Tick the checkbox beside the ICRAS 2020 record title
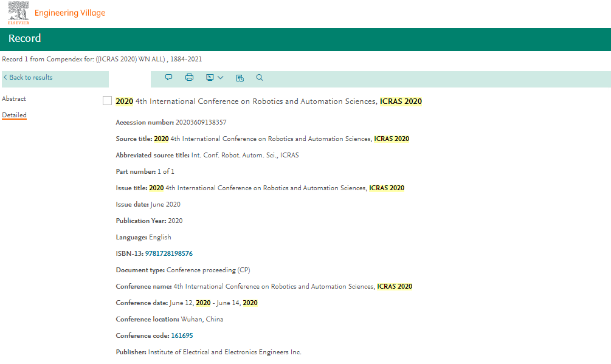This screenshot has height=364, width=611. click(107, 101)
